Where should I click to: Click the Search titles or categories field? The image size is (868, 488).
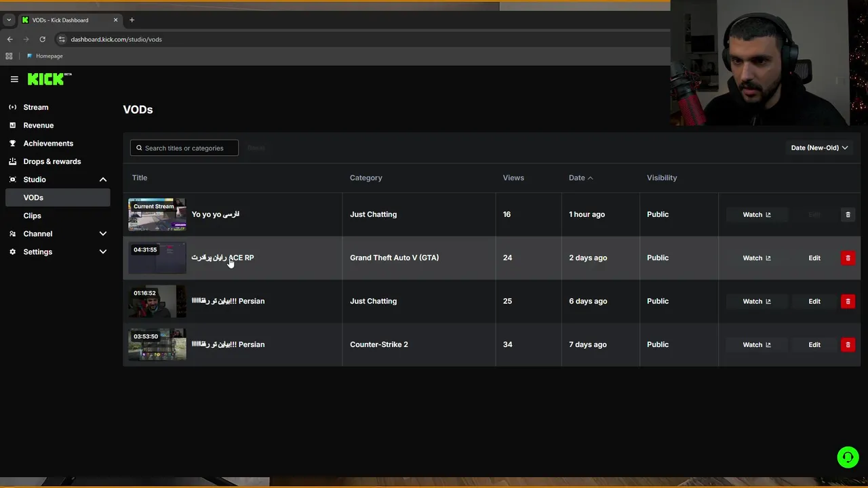pos(184,148)
